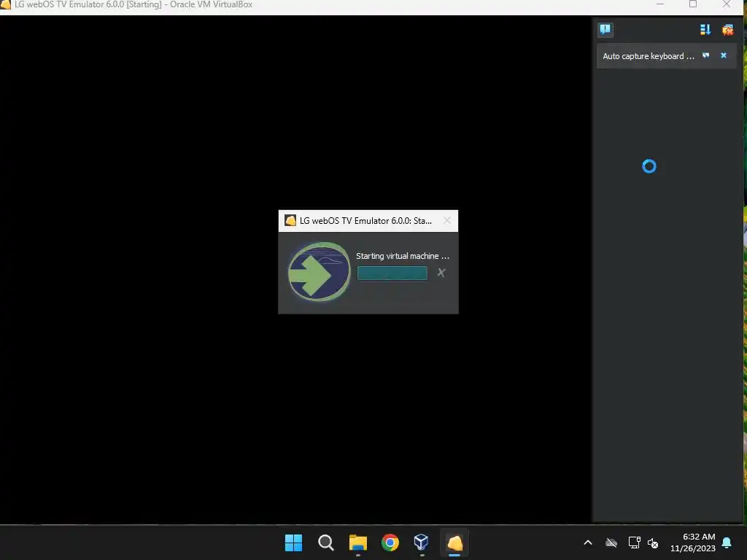Read the Auto capture keyboard notification text
The width and height of the screenshot is (747, 560).
pos(649,56)
